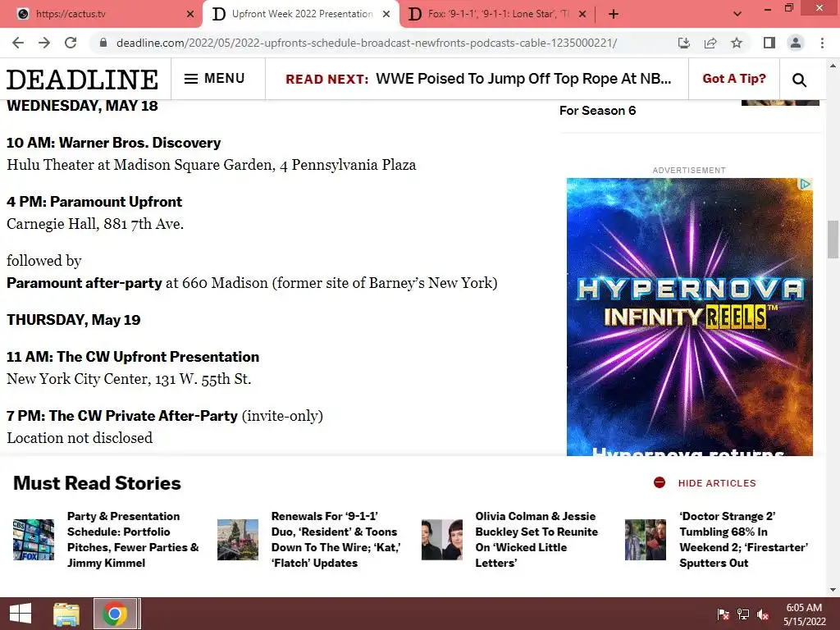Open Olivia Colman & Jessie Buckley story
The image size is (840, 630).
pos(536,540)
